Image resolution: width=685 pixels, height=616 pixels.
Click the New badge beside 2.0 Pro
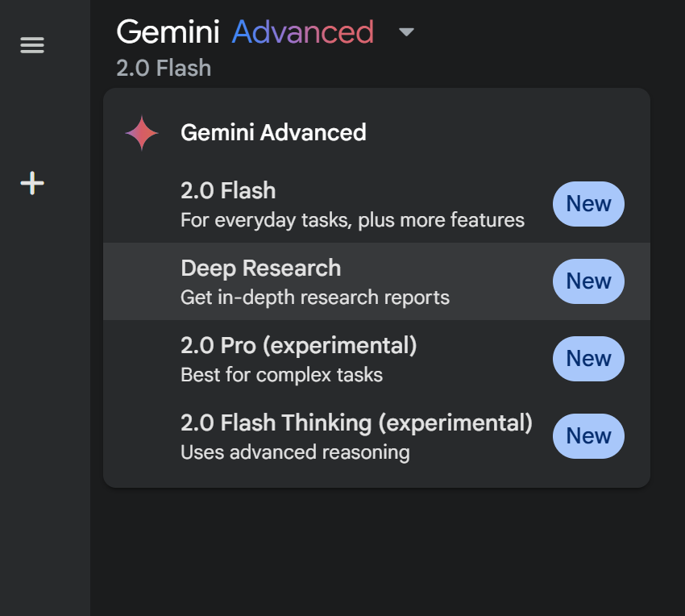pyautogui.click(x=588, y=359)
